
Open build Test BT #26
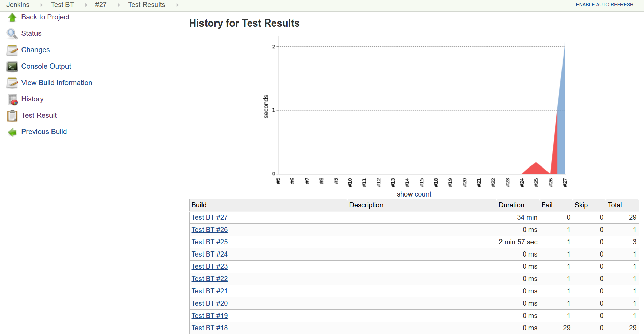(210, 230)
